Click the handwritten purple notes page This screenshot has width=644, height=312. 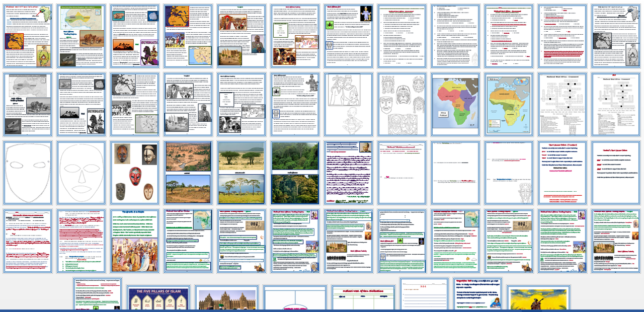click(347, 174)
